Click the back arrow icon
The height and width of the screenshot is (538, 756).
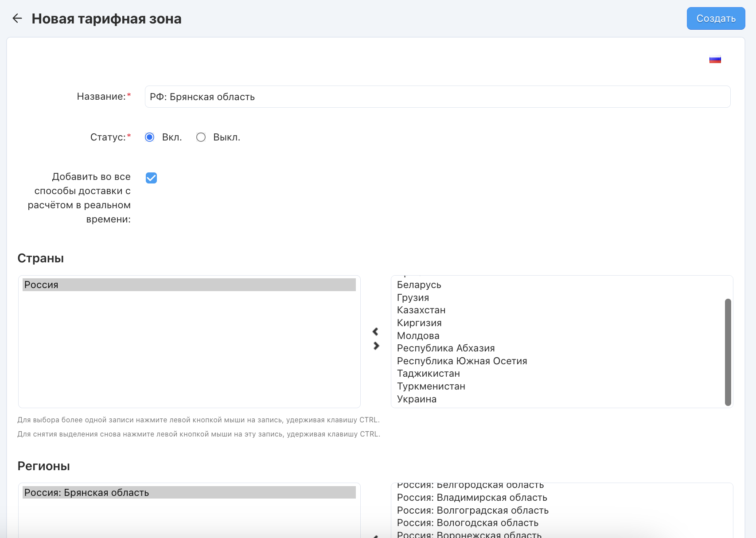(x=17, y=19)
